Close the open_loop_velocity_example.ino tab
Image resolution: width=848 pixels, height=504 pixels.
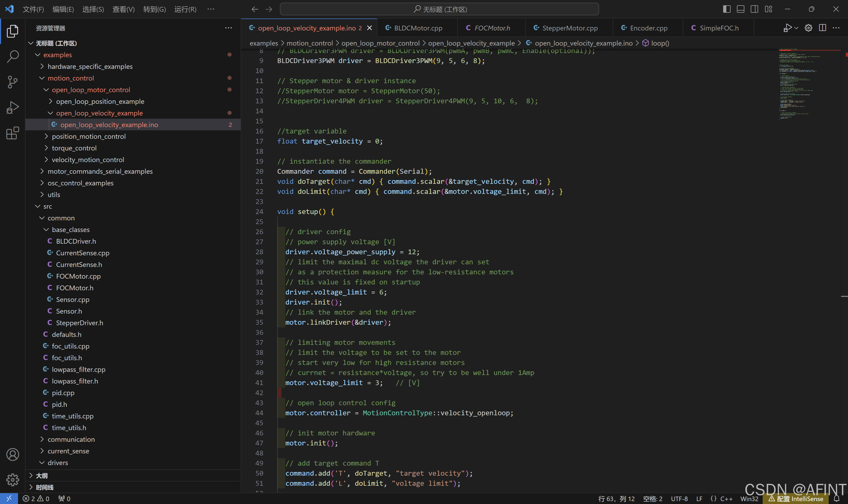pyautogui.click(x=370, y=28)
